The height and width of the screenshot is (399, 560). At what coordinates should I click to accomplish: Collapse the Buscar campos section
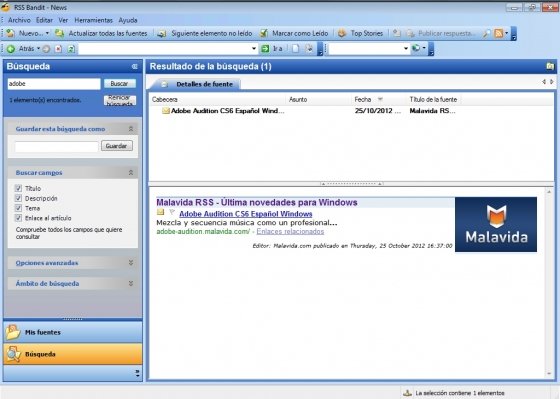[131, 173]
